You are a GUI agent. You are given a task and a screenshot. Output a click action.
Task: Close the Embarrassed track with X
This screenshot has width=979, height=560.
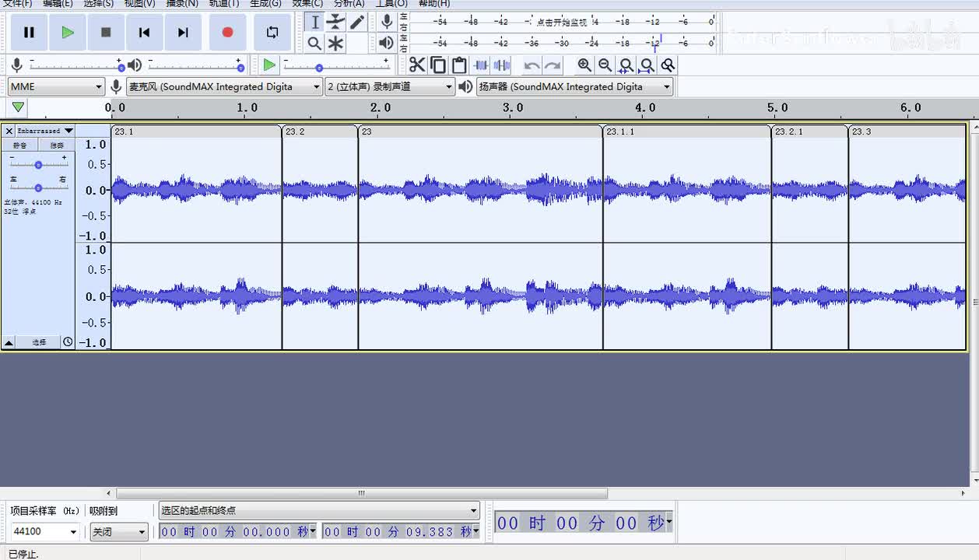[x=9, y=131]
